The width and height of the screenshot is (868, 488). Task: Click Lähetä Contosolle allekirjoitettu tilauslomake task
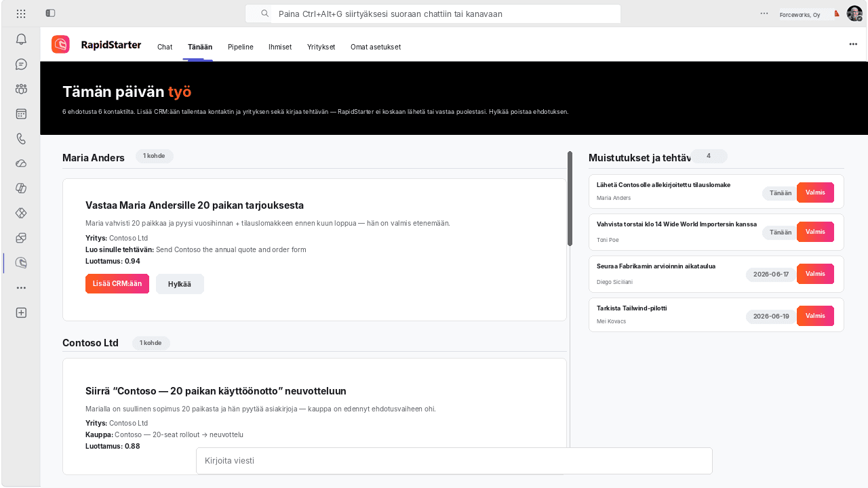tap(663, 185)
